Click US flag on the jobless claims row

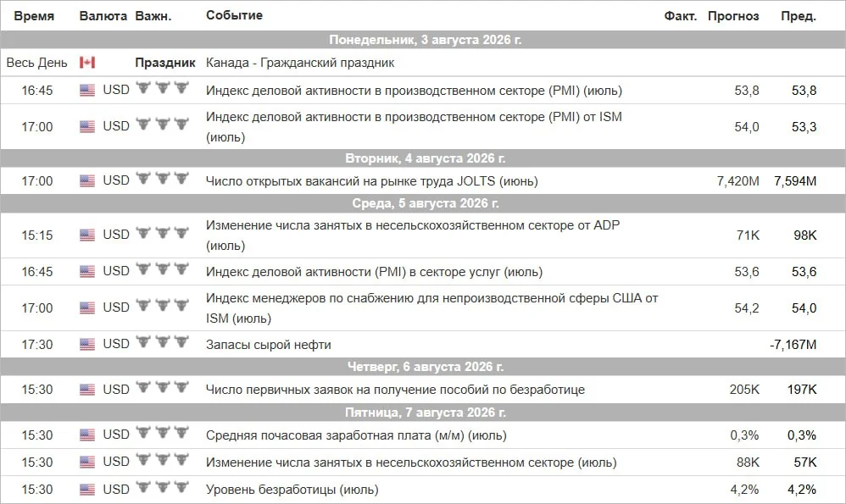click(86, 389)
